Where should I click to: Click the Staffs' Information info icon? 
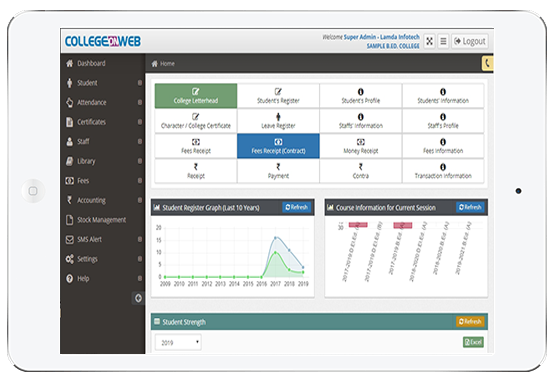[x=360, y=117]
